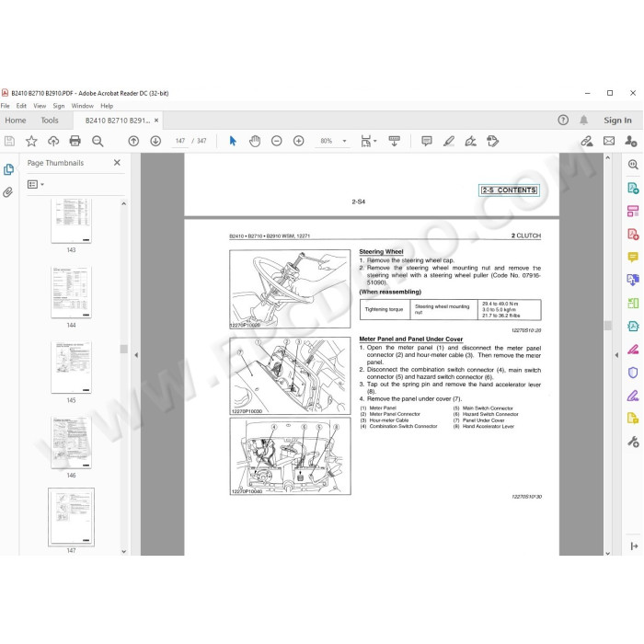Select the arrow selection tool

click(x=233, y=141)
